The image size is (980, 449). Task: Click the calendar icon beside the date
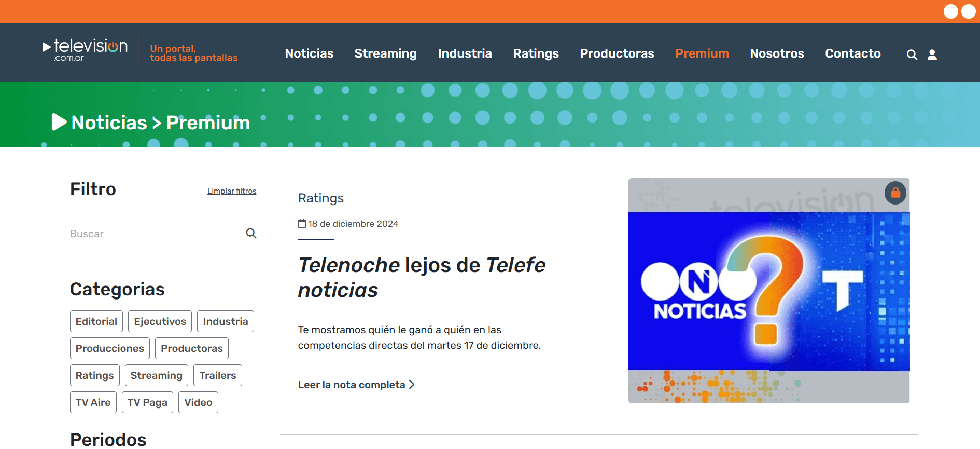point(302,223)
